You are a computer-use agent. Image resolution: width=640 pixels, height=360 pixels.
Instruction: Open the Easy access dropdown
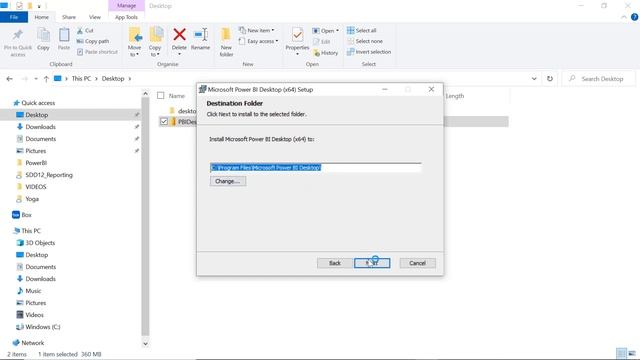[259, 41]
